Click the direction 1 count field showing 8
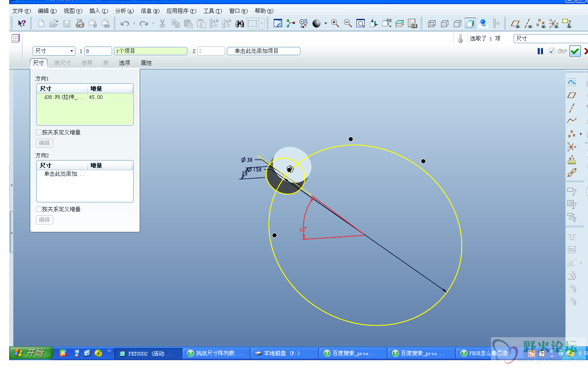The height and width of the screenshot is (368, 588). 98,51
